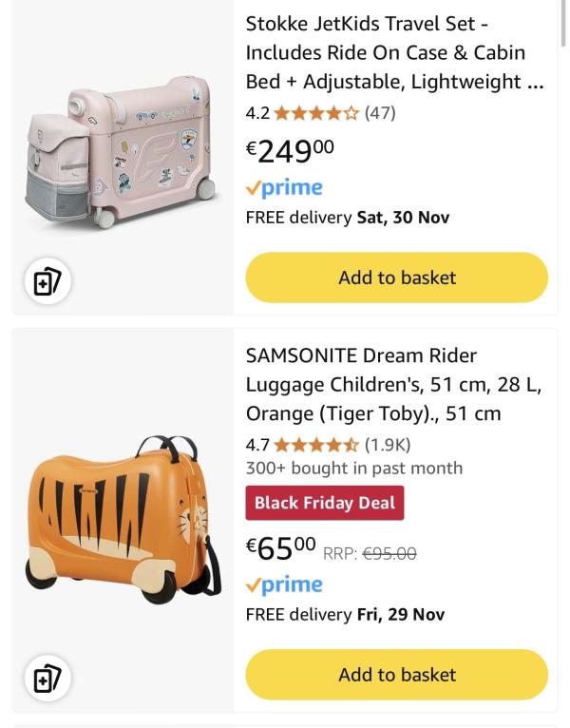Click the 4.2 rating number on Stokke listing

pyautogui.click(x=257, y=113)
